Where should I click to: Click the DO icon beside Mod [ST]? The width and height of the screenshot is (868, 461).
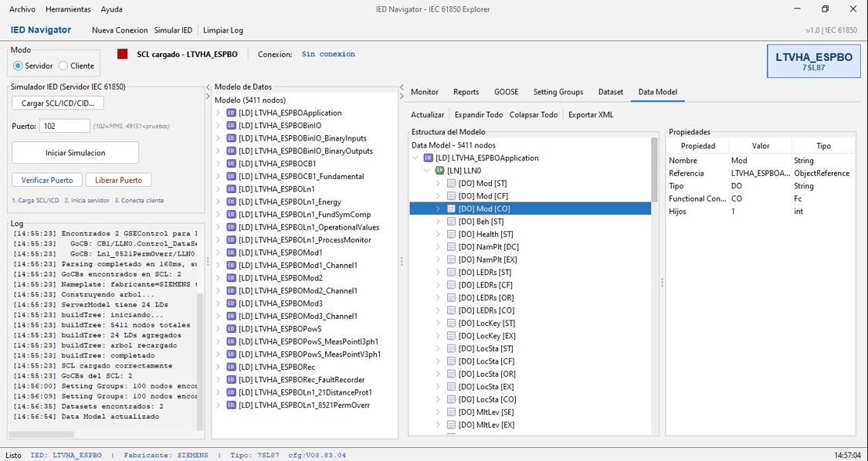click(451, 183)
